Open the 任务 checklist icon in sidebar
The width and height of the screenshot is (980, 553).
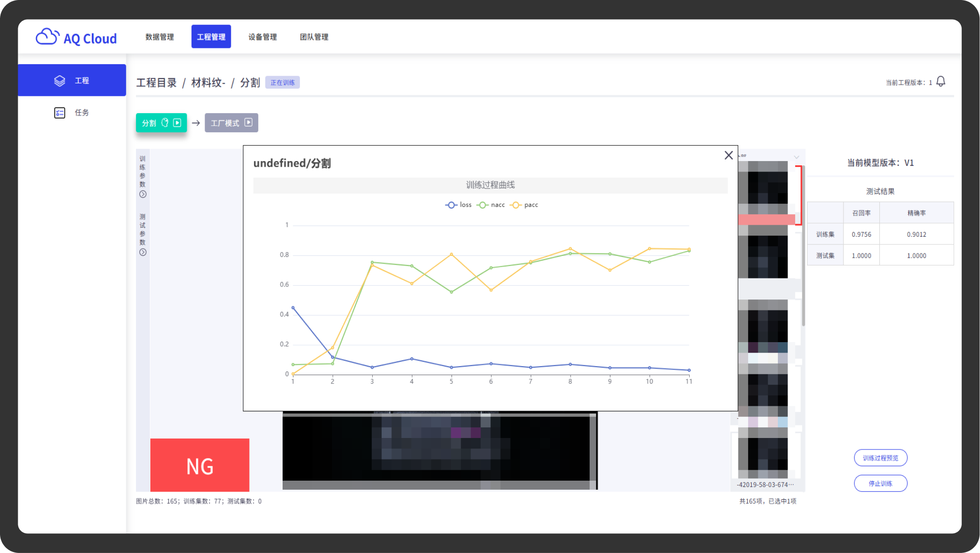coord(59,113)
